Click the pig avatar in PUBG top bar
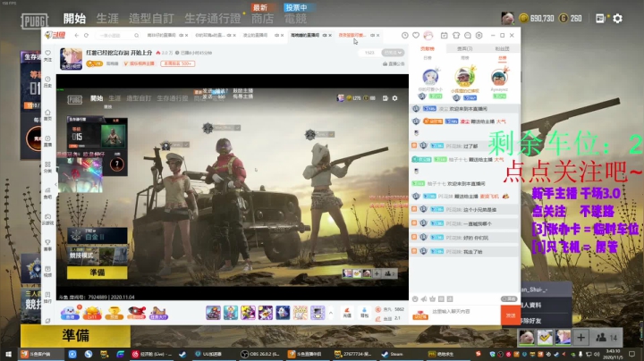Screen dimensions: 644x361 tap(508, 18)
